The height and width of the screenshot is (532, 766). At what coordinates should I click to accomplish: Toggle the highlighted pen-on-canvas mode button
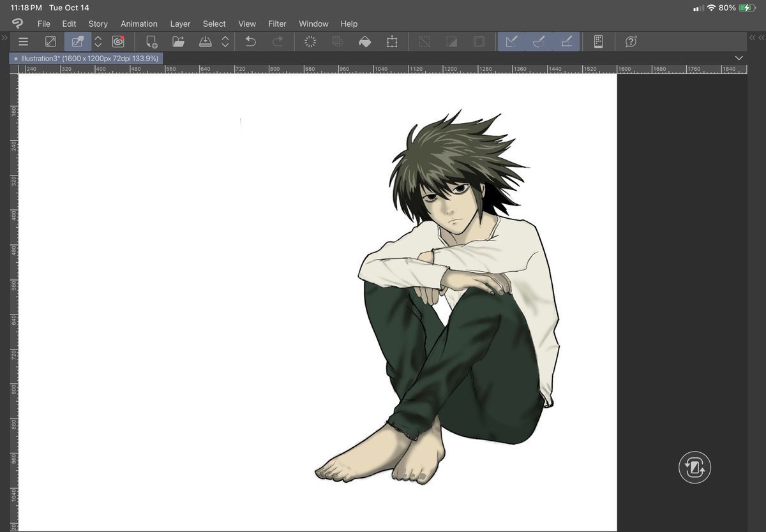point(78,41)
